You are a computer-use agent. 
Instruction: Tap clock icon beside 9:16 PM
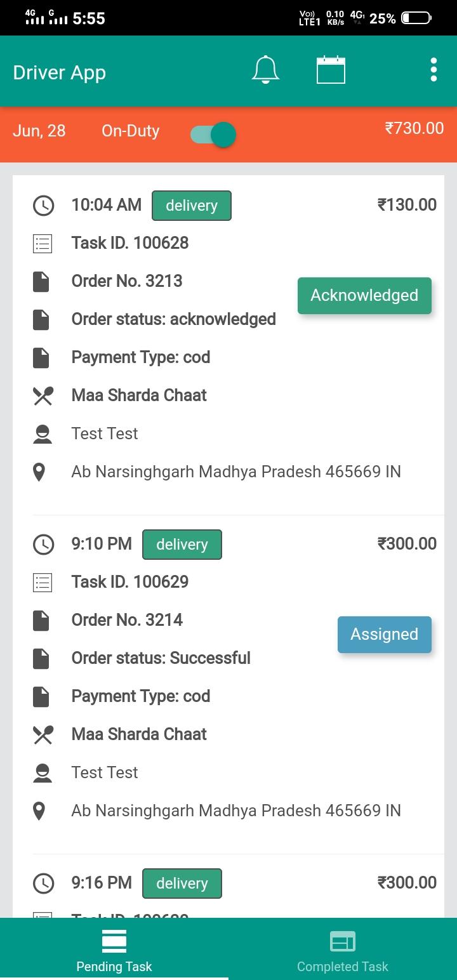(43, 883)
